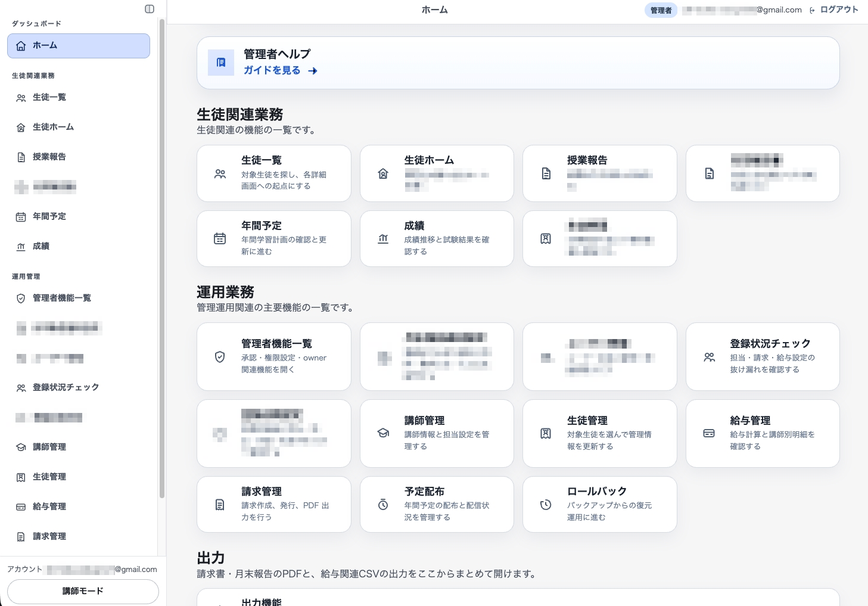Click the stopwatch icon on the 予定配布 card

coord(383,505)
